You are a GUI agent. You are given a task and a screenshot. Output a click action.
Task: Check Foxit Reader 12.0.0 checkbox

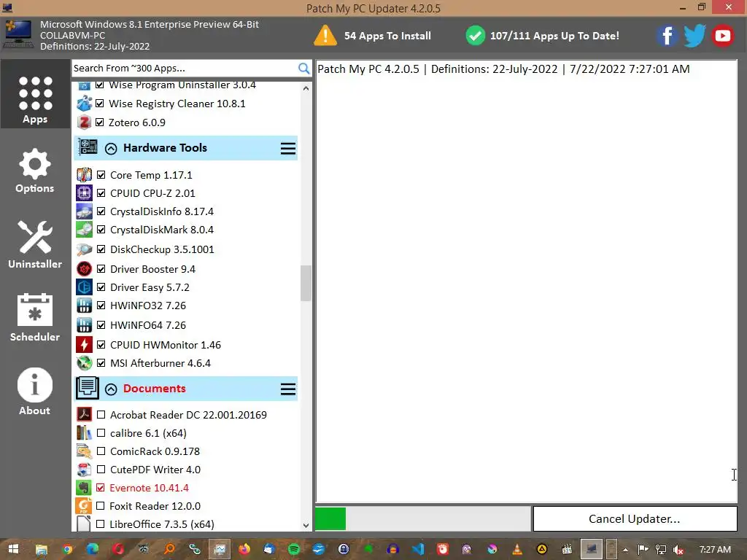click(100, 506)
